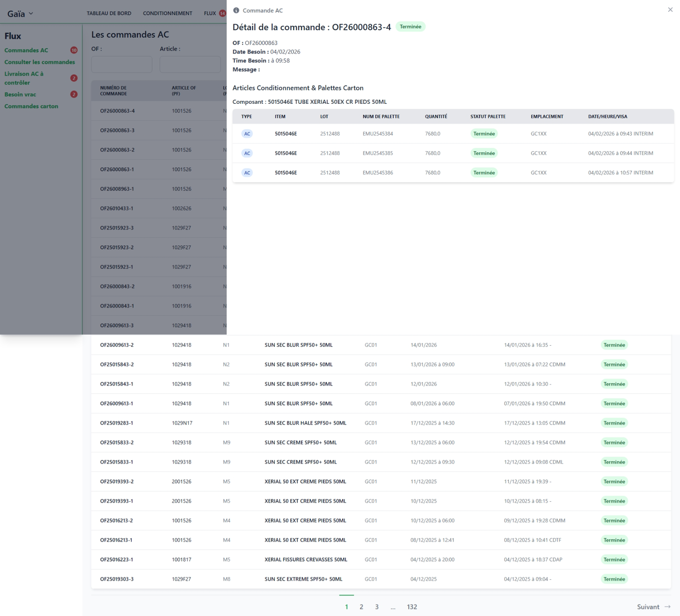Click date 04/02/2026 à 10:57 INTERIM

pyautogui.click(x=620, y=173)
